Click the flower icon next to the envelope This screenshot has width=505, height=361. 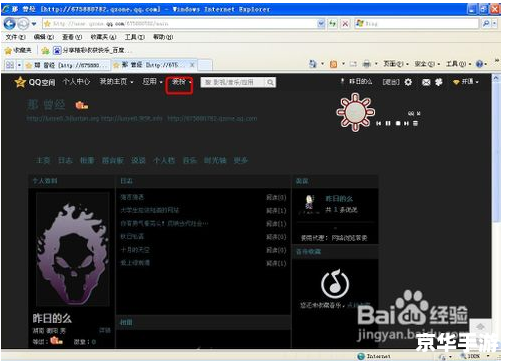tap(439, 82)
